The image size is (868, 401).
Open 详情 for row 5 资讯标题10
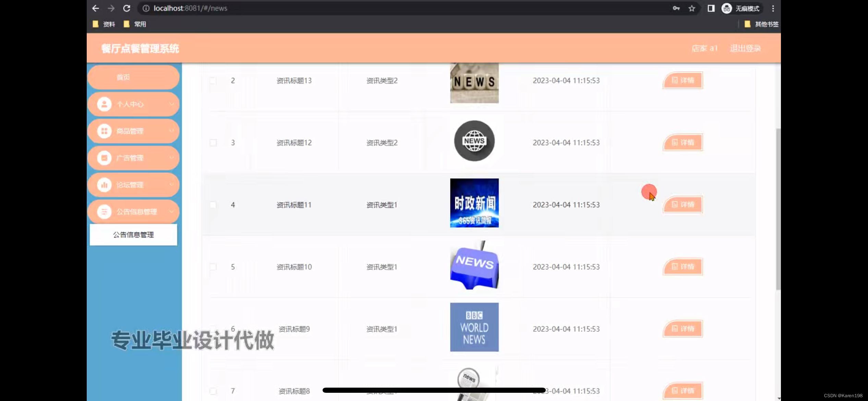pos(683,266)
